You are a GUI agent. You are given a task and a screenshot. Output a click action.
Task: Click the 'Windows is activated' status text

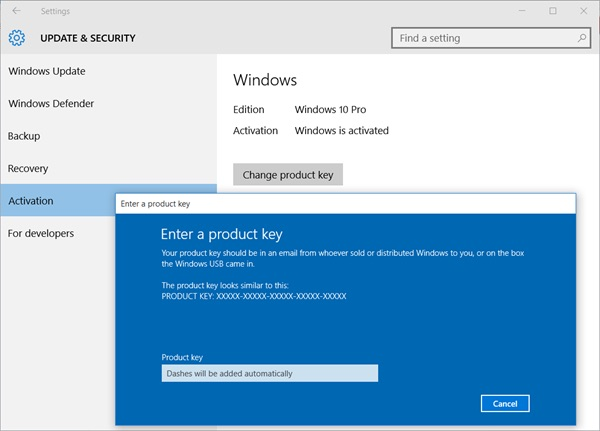click(341, 130)
